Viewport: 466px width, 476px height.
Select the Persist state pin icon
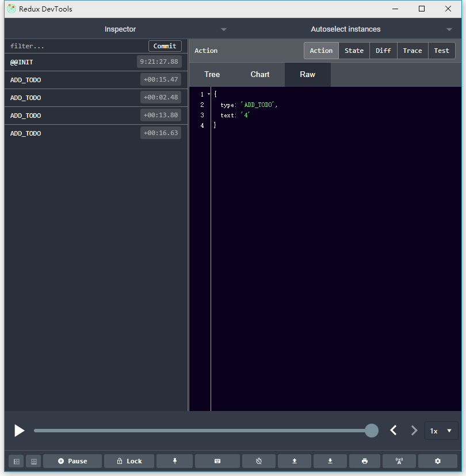[174, 460]
